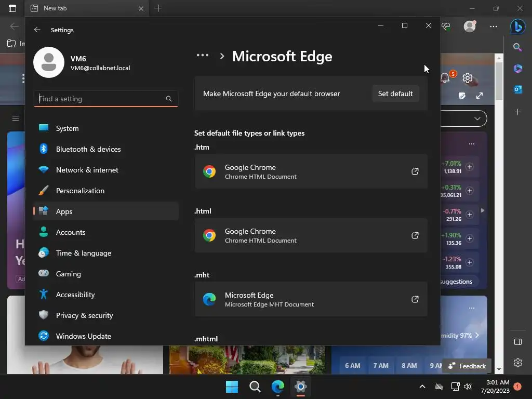Image resolution: width=532 pixels, height=399 pixels.
Task: Open the .html Google Chrome external link icon
Action: click(415, 235)
